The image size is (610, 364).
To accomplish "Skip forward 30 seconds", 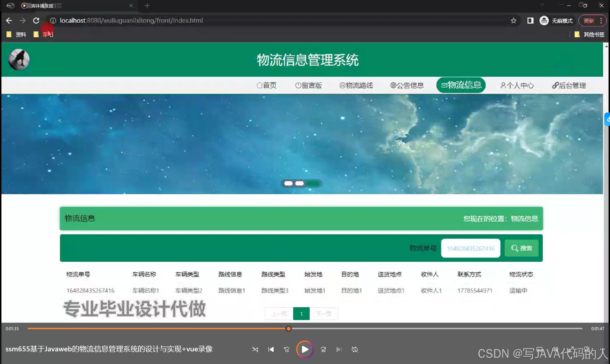I will (x=323, y=349).
